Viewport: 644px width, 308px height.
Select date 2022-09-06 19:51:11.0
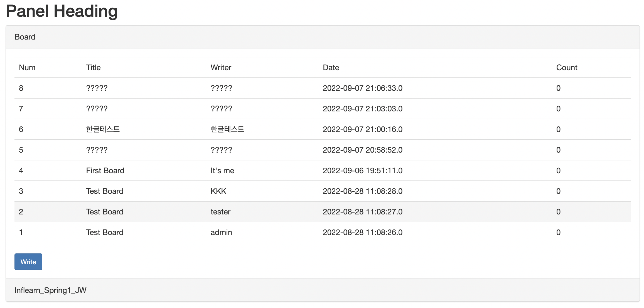363,170
